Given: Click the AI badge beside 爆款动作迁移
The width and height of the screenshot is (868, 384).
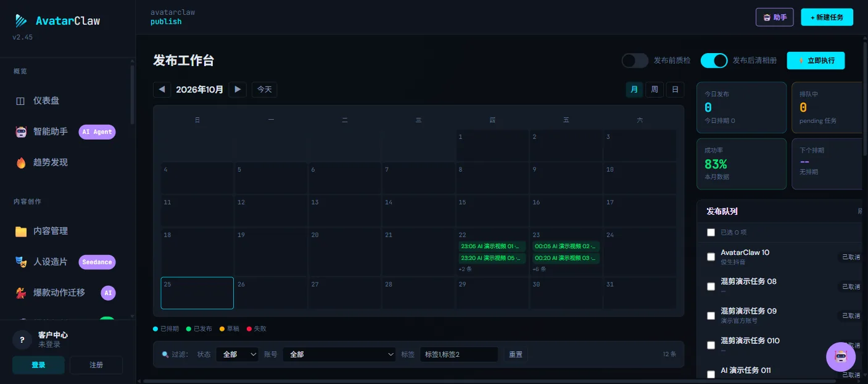Looking at the screenshot, I should (x=108, y=293).
